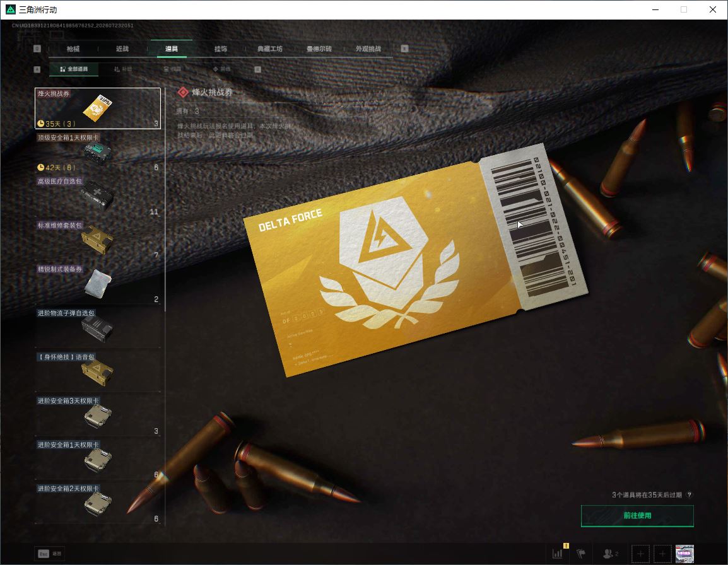Select the second item filter after 全部道具
728x565 pixels.
123,69
